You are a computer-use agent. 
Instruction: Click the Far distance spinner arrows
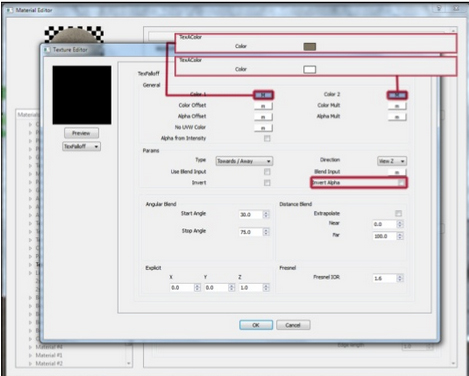tap(400, 236)
